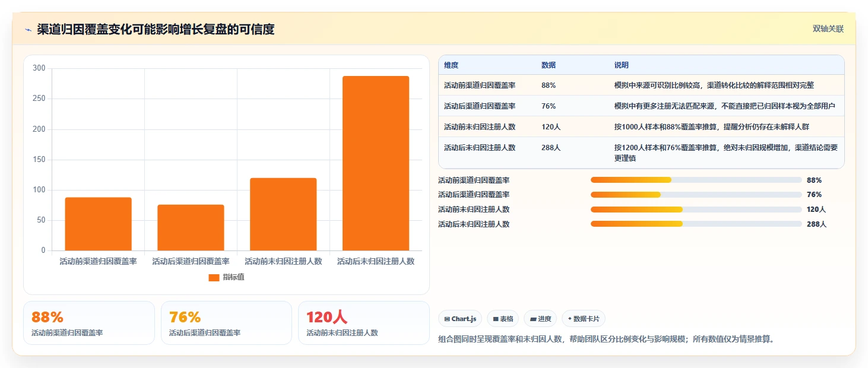This screenshot has height=368, width=868.
Task: Toggle the 指标值 legend color box
Action: click(x=214, y=277)
